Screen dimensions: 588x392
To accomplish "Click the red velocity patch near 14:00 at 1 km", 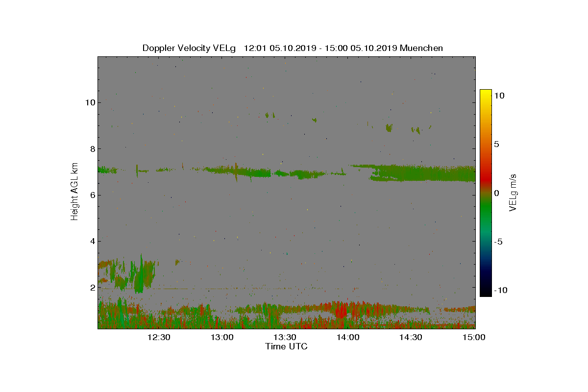I will (x=341, y=310).
